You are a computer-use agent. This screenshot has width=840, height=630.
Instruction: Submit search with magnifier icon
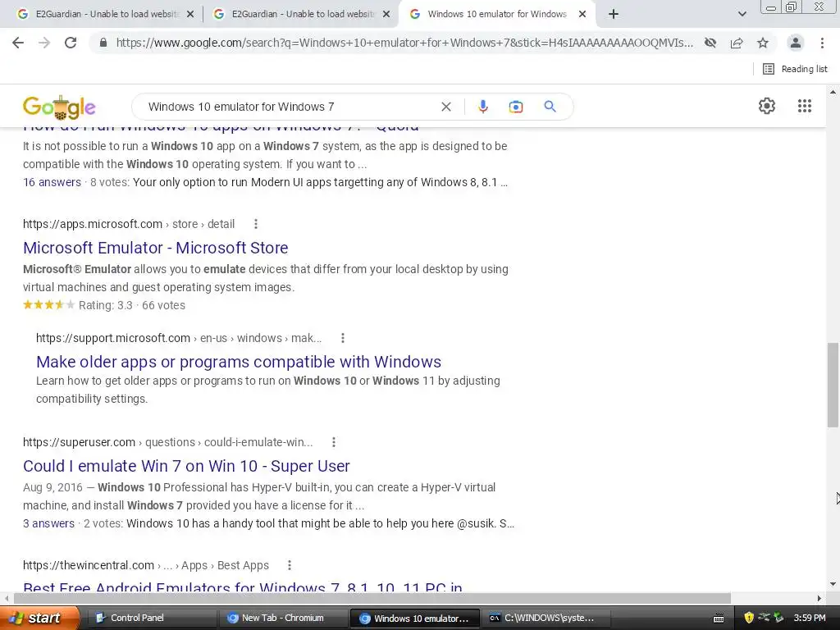pyautogui.click(x=550, y=107)
